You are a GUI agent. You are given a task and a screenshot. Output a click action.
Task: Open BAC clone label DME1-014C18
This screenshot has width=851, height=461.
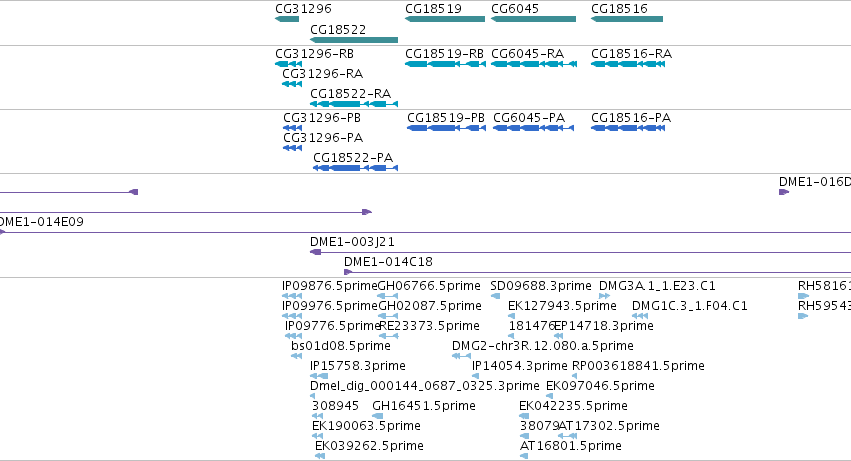pos(389,262)
